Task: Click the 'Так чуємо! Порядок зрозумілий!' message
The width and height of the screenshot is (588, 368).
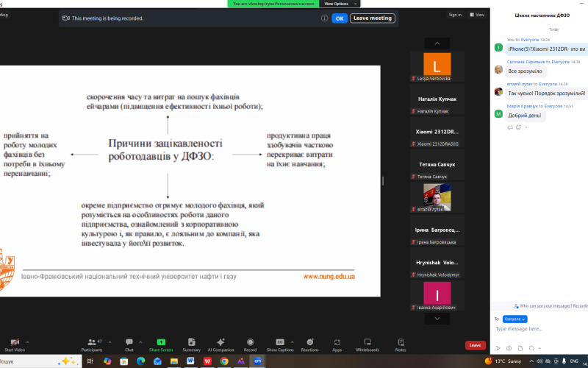Action: point(546,93)
